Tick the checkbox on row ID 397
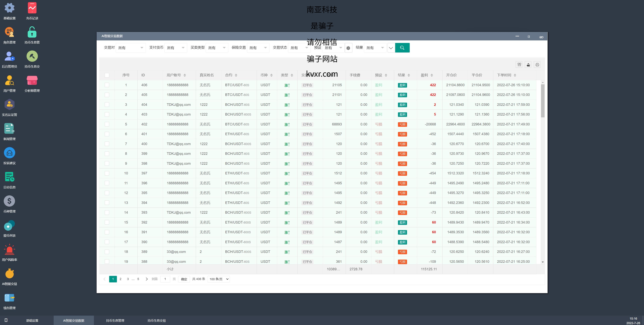644x325 pixels. tap(107, 173)
